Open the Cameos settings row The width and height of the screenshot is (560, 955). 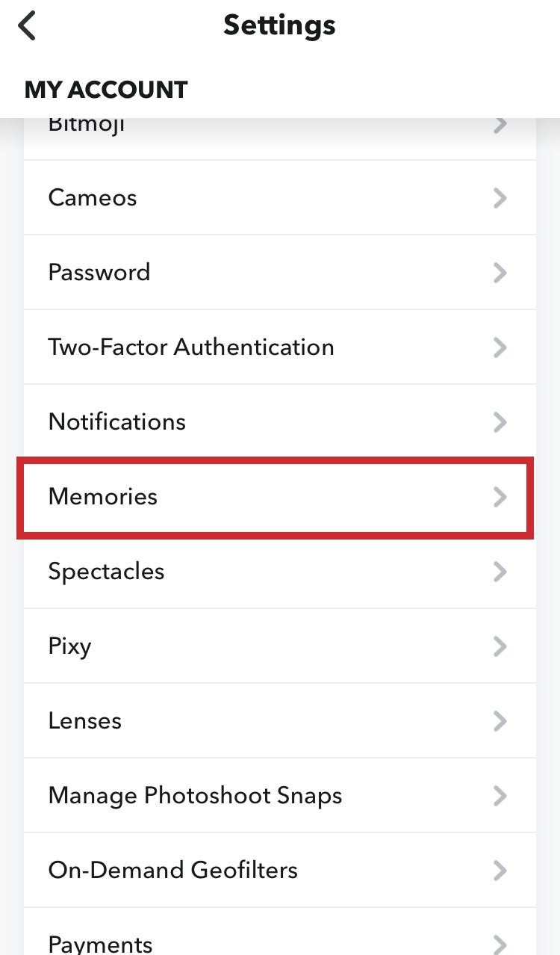coord(93,198)
